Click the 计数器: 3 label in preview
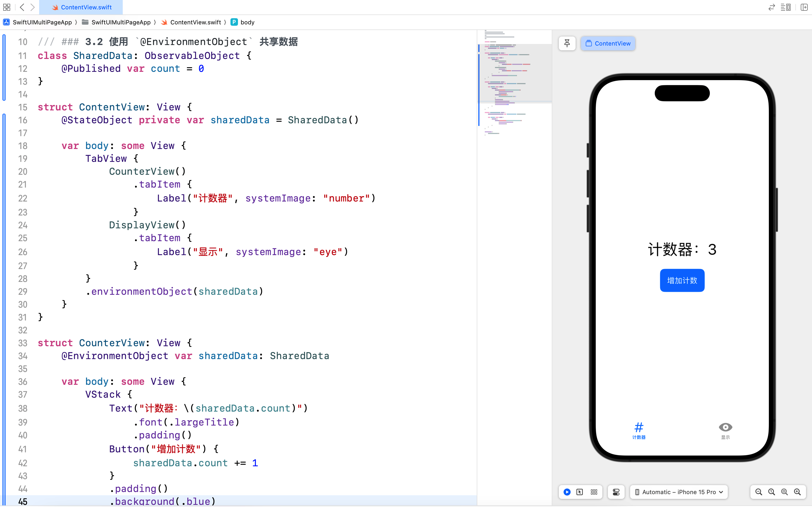The height and width of the screenshot is (507, 812). [682, 249]
